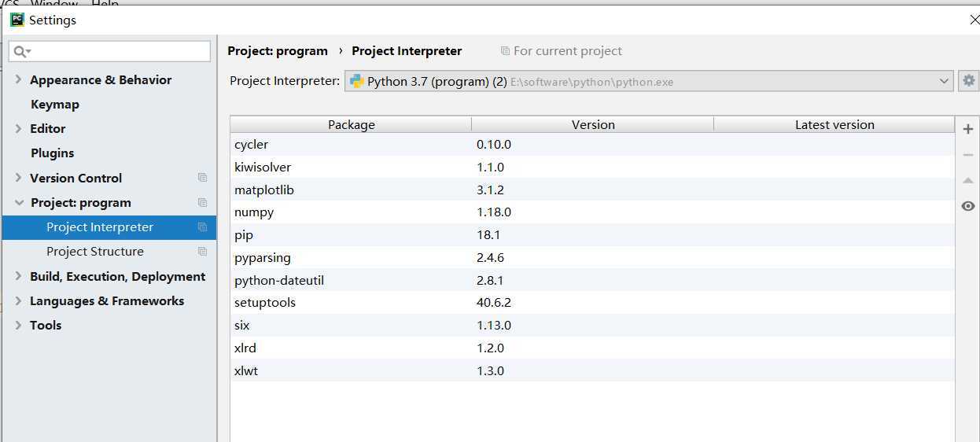Select the python-dateutil package row
The image size is (980, 442).
click(x=592, y=281)
